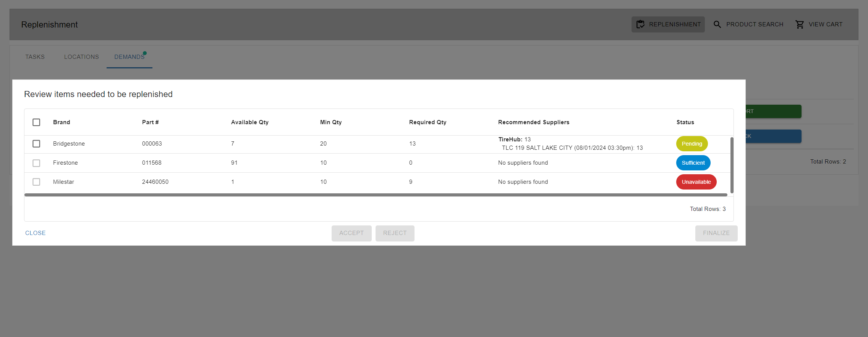
Task: Click the Status column header
Action: pyautogui.click(x=685, y=122)
